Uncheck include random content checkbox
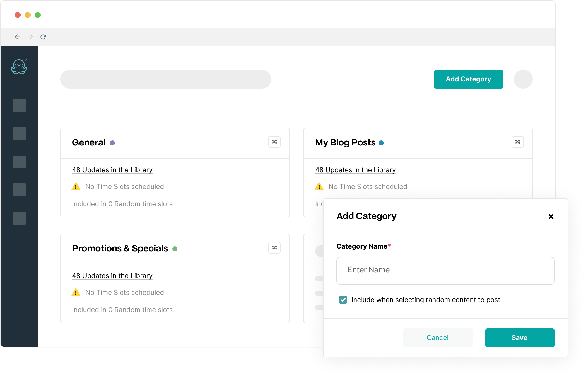The image size is (588, 379). pyautogui.click(x=343, y=300)
